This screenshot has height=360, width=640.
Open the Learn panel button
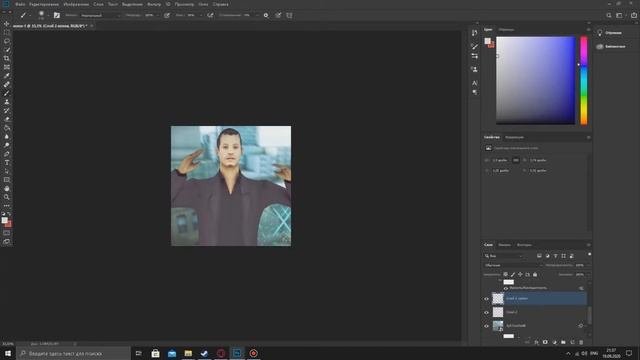click(x=610, y=33)
